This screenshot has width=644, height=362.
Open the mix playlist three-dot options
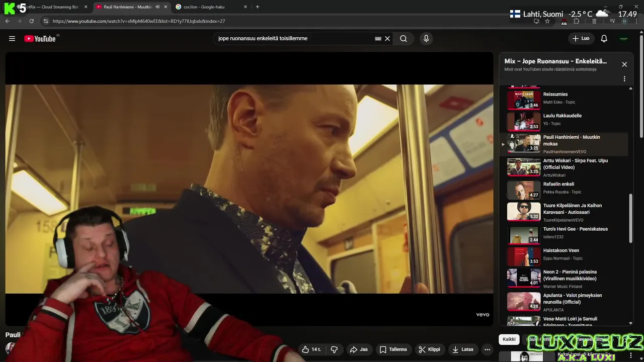624,79
